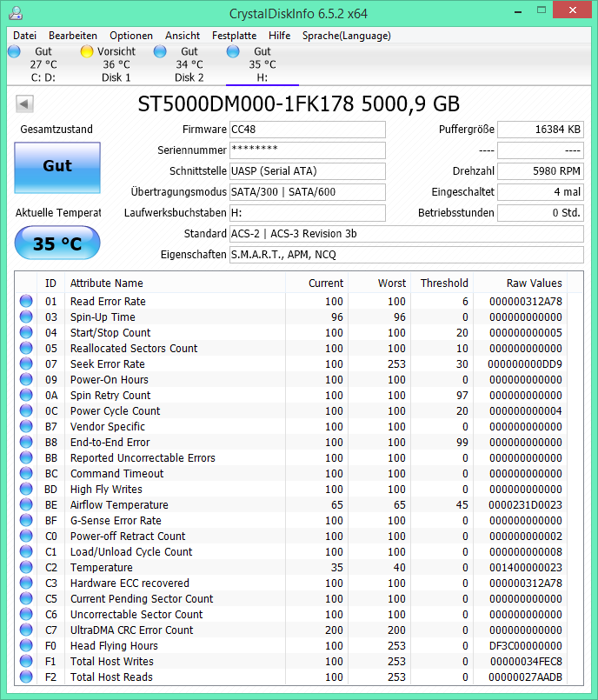Click the Eigenschaften field S.M.A.R.T., APM, NCQ
The width and height of the screenshot is (598, 700).
[407, 255]
